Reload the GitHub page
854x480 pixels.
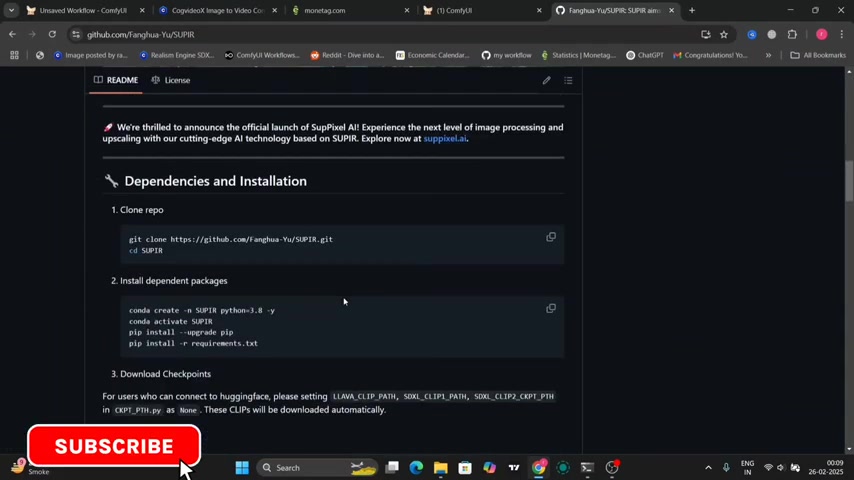(x=51, y=34)
